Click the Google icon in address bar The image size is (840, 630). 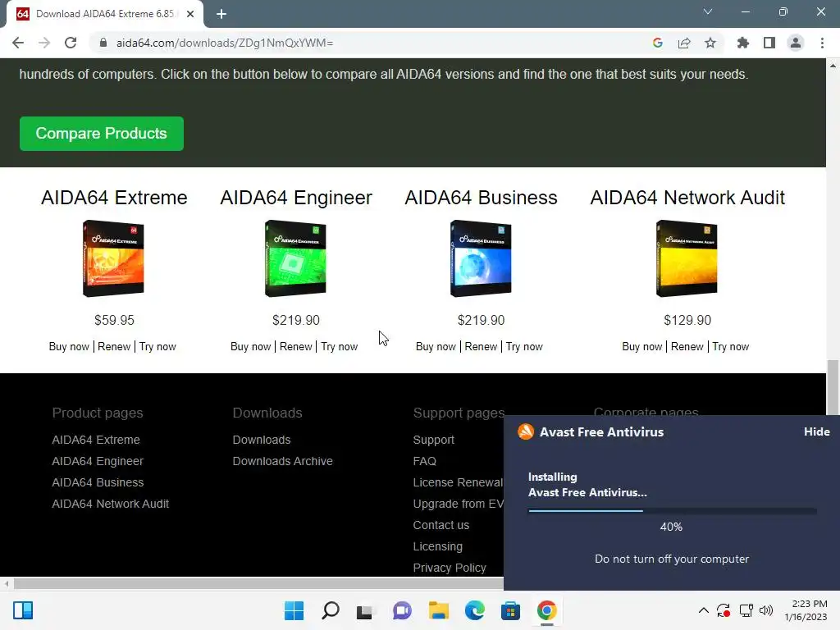(658, 43)
